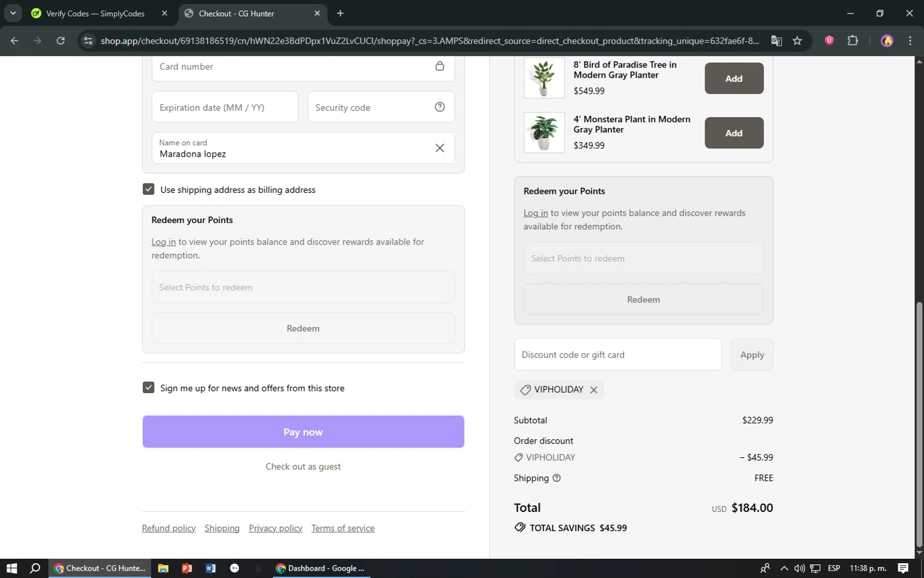Screen dimensions: 924x578
Task: Open File Explorer from the taskbar
Action: (163, 568)
